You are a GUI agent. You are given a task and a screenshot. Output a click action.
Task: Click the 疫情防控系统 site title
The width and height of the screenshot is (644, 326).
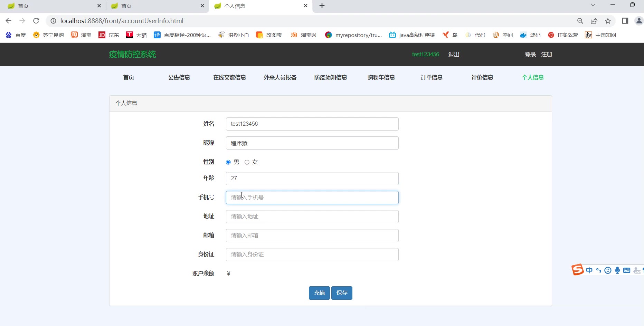tap(132, 55)
